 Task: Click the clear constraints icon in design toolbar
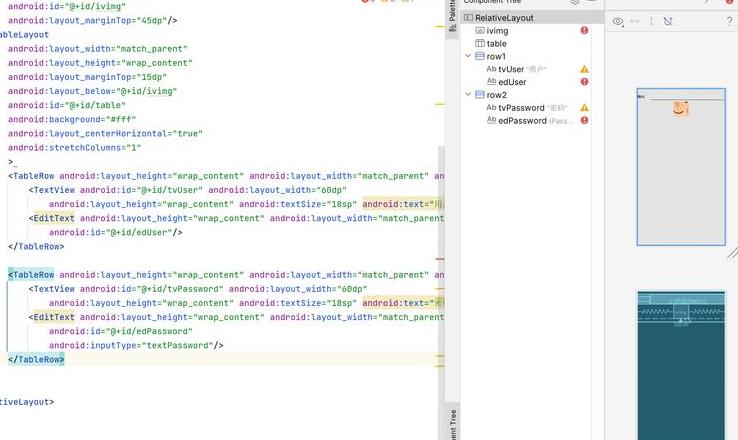tap(668, 21)
